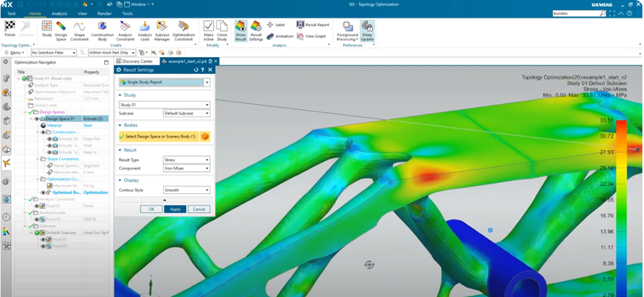Open the Subcase Manager
The height and width of the screenshot is (297, 644).
162,30
